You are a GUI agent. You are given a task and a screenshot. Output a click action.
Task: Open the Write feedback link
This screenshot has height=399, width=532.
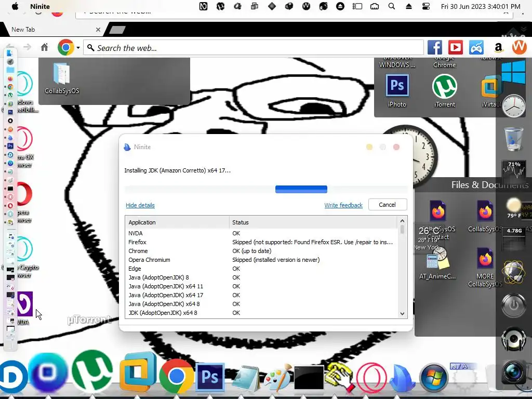click(x=343, y=205)
